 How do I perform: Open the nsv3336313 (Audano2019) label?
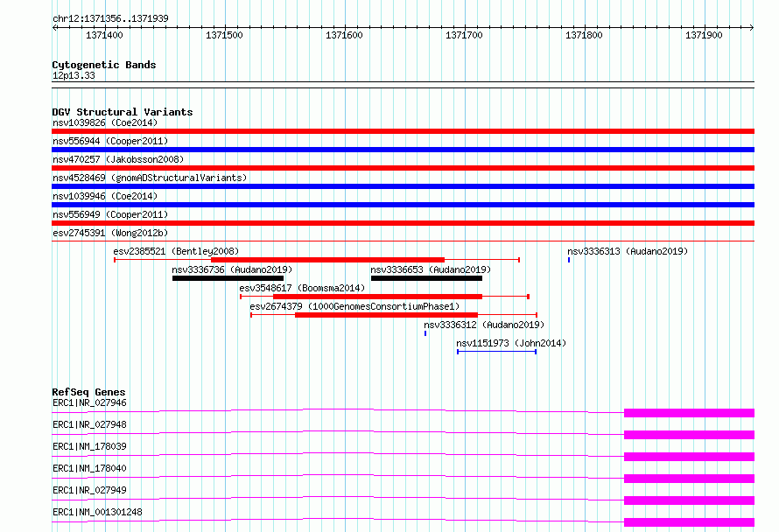pyautogui.click(x=628, y=251)
